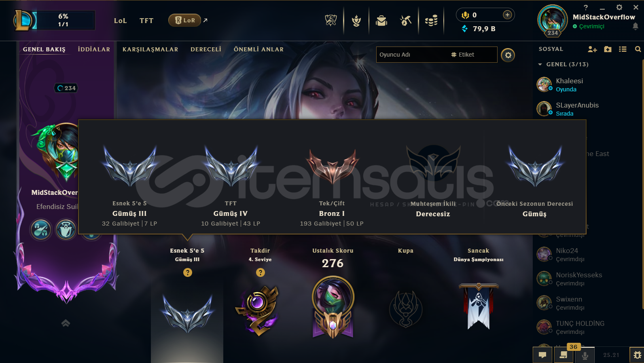Open the chat bubble icon

(x=542, y=355)
